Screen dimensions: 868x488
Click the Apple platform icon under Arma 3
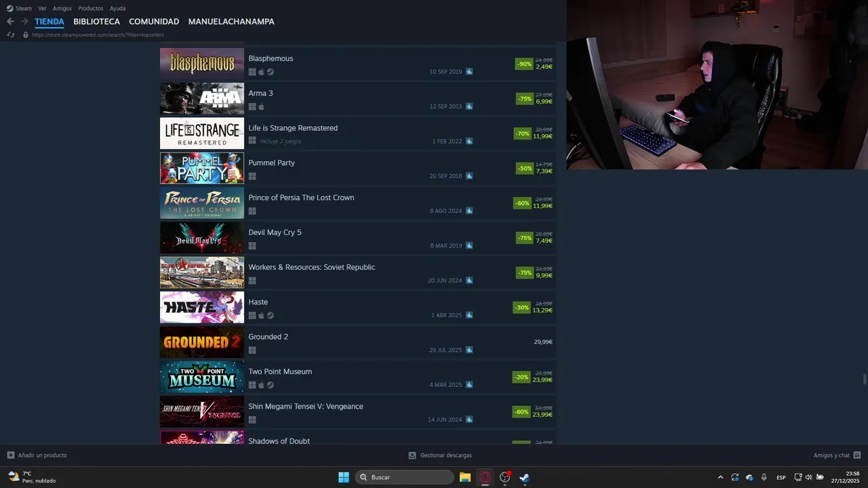point(261,106)
